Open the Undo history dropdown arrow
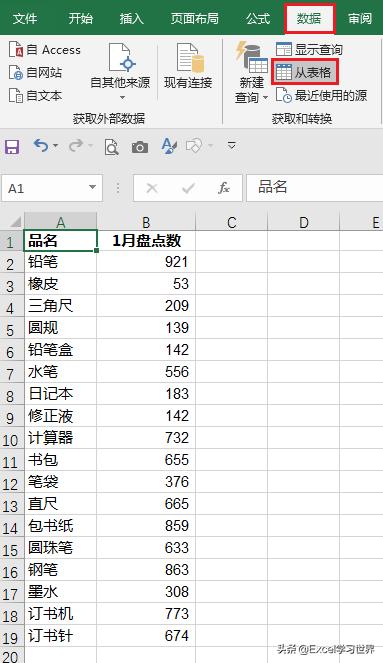This screenshot has width=383, height=663. coord(55,146)
